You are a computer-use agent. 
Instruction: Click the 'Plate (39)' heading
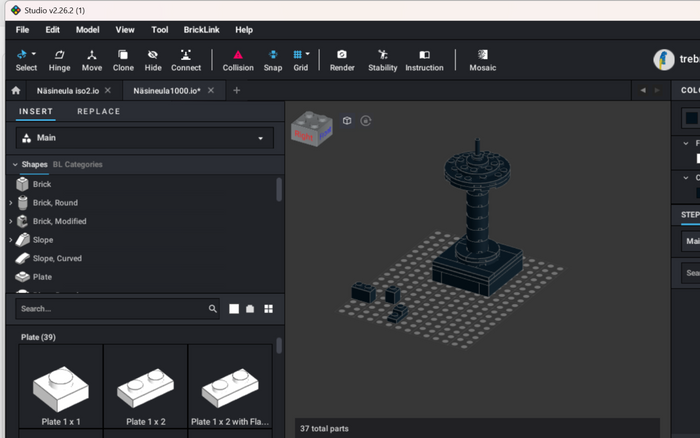click(x=38, y=337)
